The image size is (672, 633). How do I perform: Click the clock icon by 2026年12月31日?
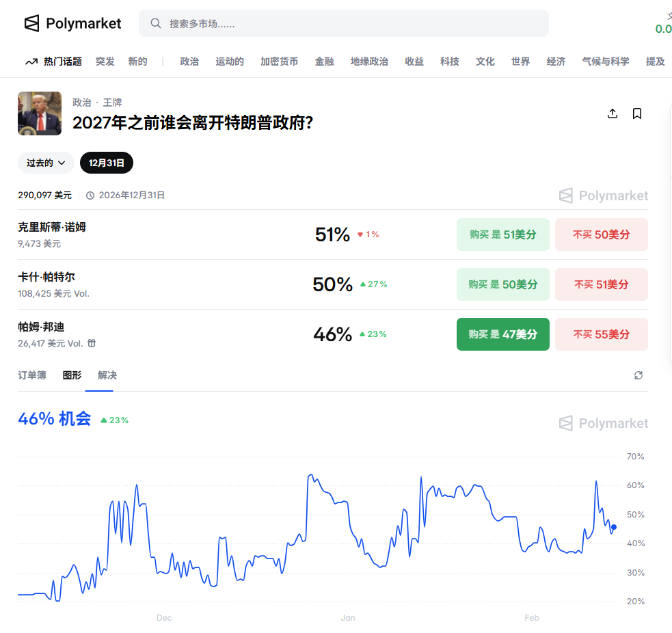[90, 196]
